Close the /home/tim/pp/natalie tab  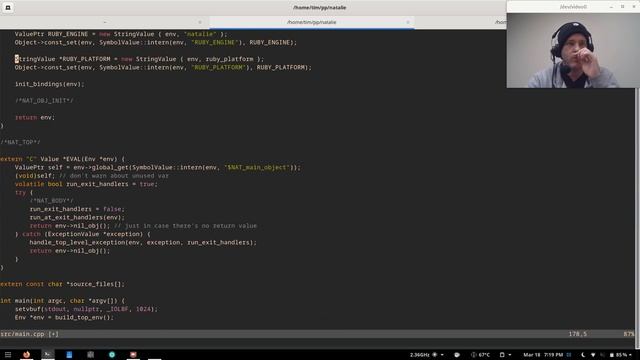click(407, 22)
